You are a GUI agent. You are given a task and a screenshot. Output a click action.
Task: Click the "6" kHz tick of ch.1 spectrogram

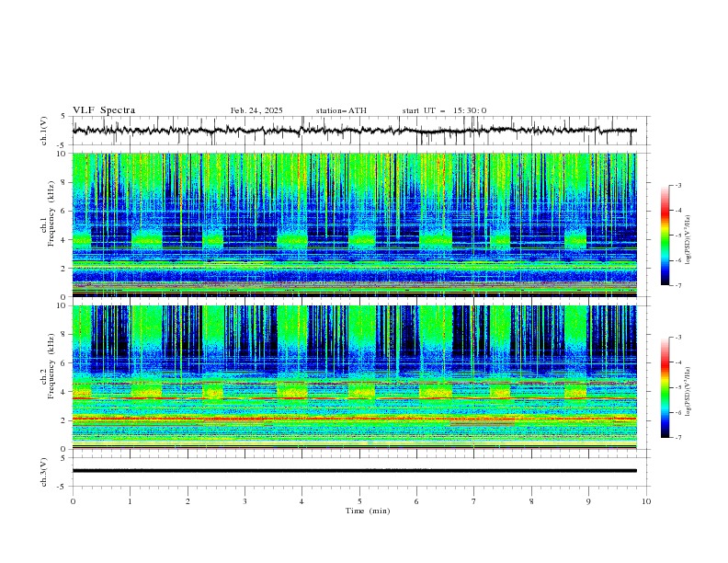pyautogui.click(x=64, y=212)
